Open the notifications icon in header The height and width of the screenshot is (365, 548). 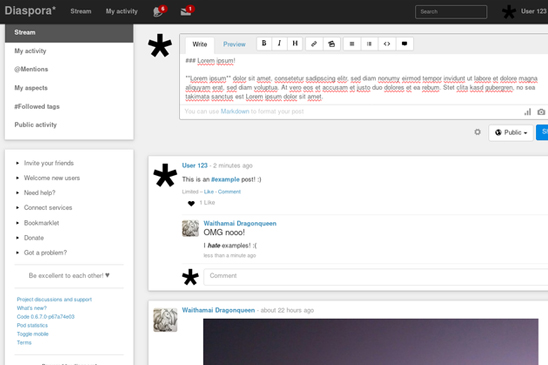pyautogui.click(x=159, y=11)
